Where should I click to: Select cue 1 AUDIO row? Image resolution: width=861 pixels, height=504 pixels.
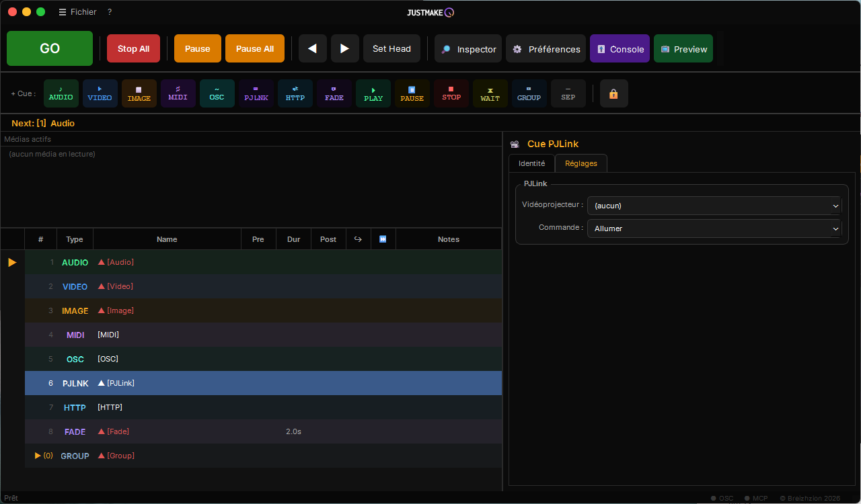(x=263, y=262)
